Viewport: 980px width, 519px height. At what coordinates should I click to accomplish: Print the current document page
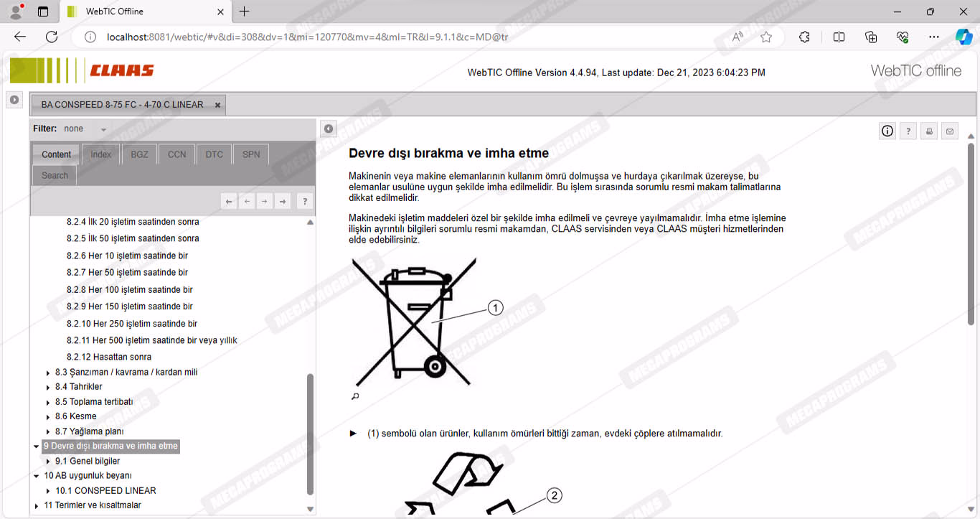929,131
